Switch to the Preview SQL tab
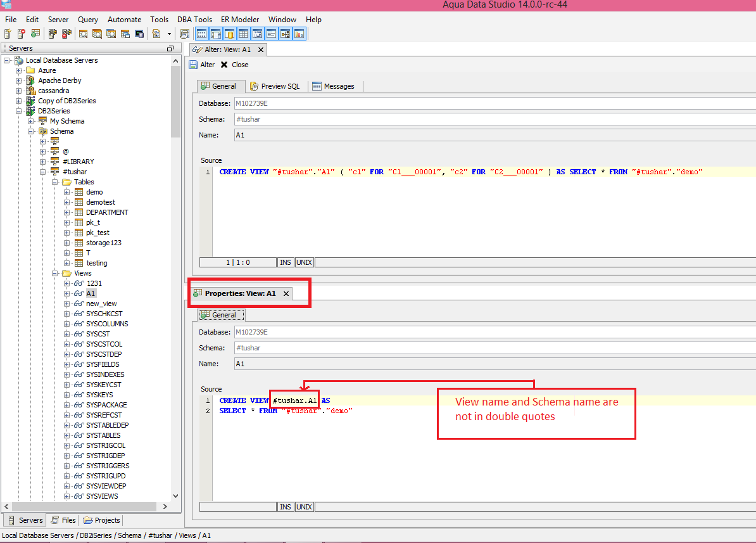This screenshot has width=756, height=543. click(x=275, y=86)
